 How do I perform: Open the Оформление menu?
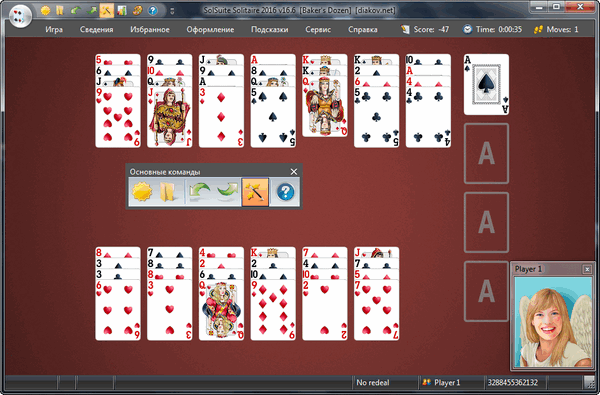(x=210, y=29)
